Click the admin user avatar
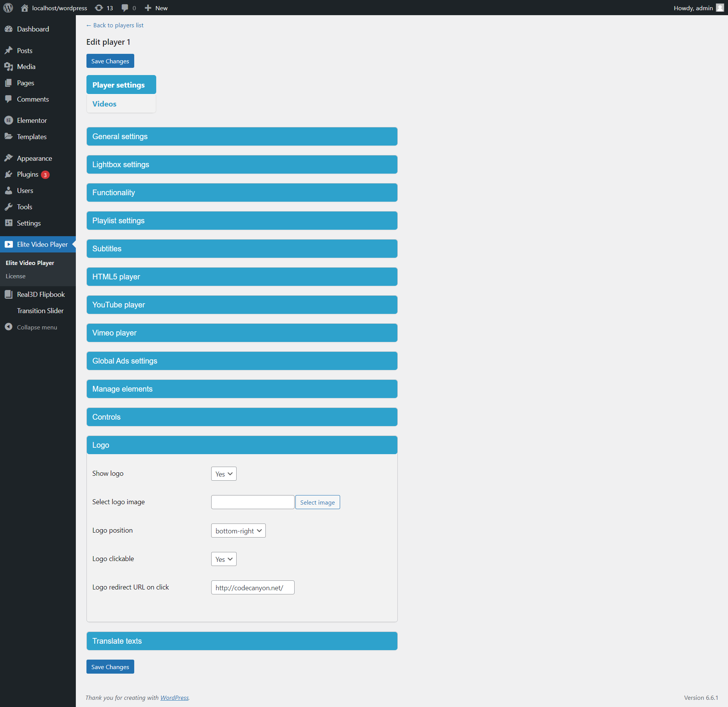 click(720, 8)
